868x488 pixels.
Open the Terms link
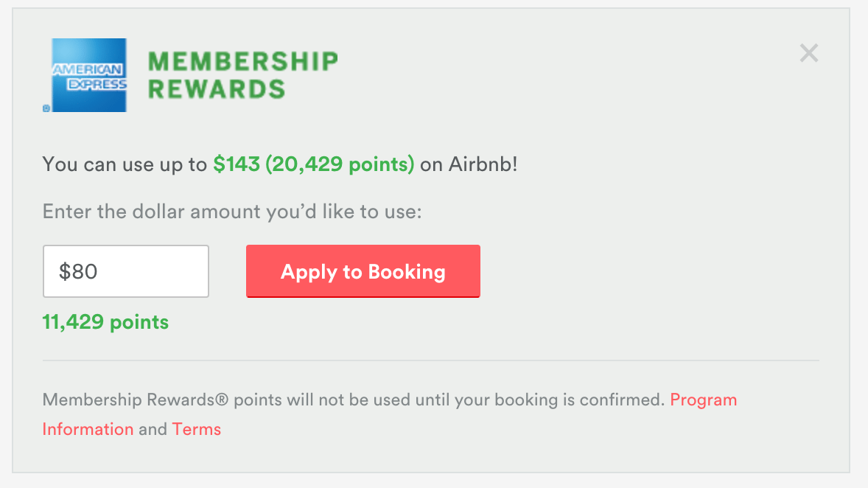197,429
